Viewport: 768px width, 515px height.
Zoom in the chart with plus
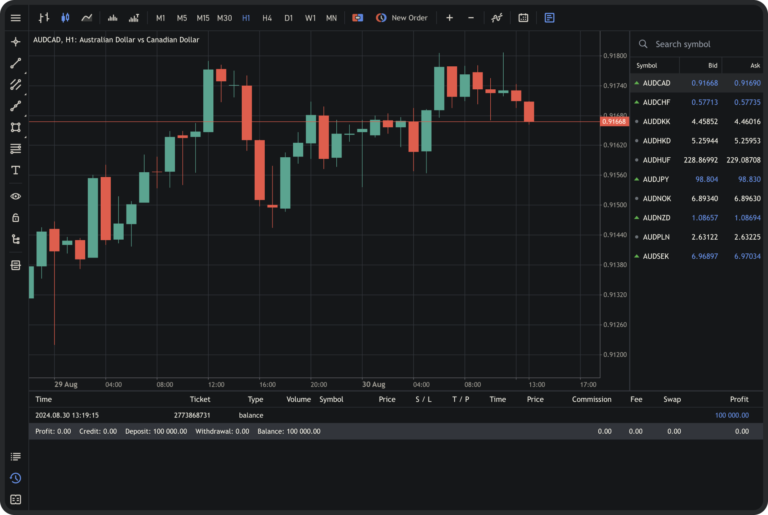pyautogui.click(x=449, y=18)
